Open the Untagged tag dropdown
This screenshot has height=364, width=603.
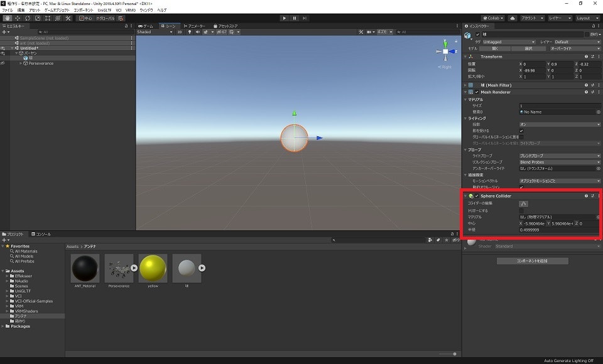[509, 42]
